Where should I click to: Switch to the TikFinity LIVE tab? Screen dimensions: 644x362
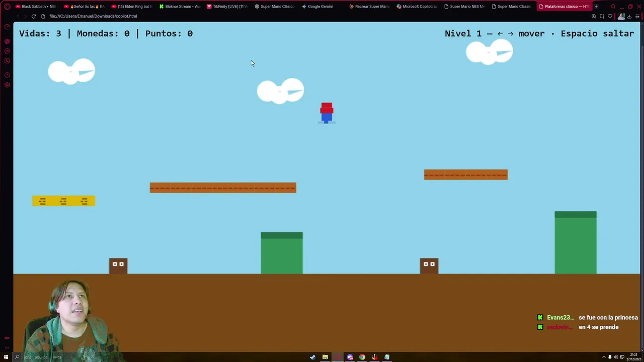(227, 7)
